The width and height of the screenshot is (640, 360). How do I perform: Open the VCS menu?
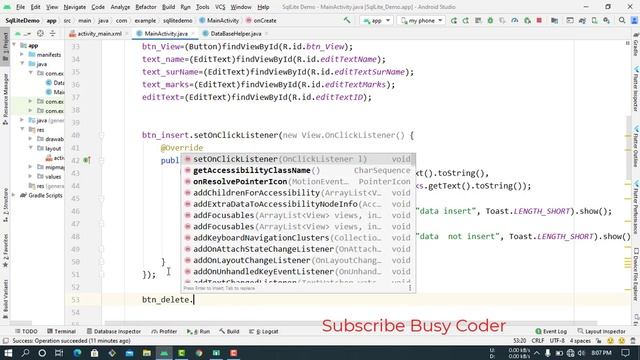[220, 7]
